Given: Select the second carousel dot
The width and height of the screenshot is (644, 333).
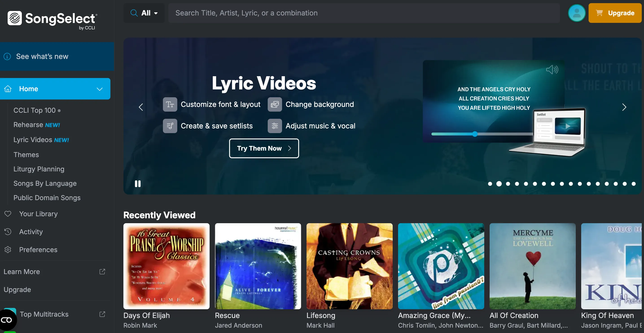Looking at the screenshot, I should click(499, 184).
